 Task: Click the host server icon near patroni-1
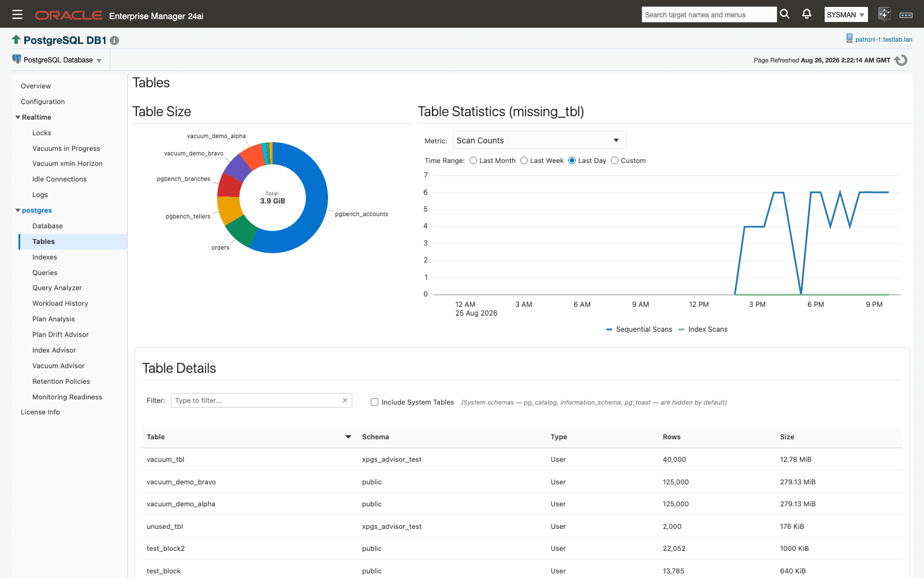pyautogui.click(x=850, y=39)
